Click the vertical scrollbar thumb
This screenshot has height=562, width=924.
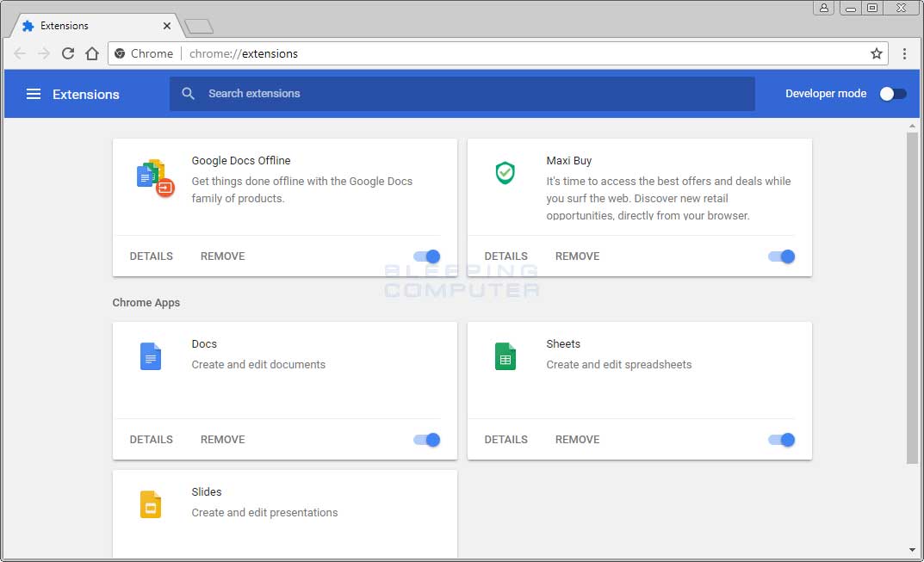(912, 298)
